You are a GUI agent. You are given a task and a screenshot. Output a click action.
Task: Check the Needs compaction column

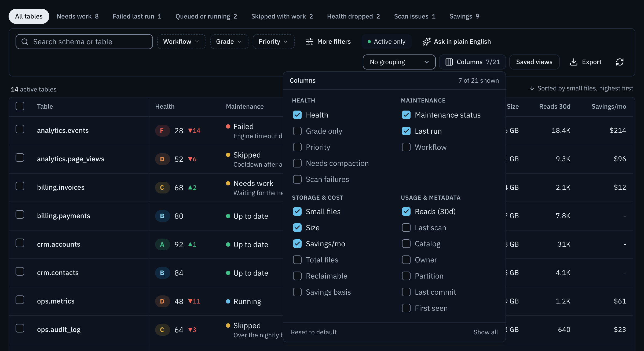297,163
